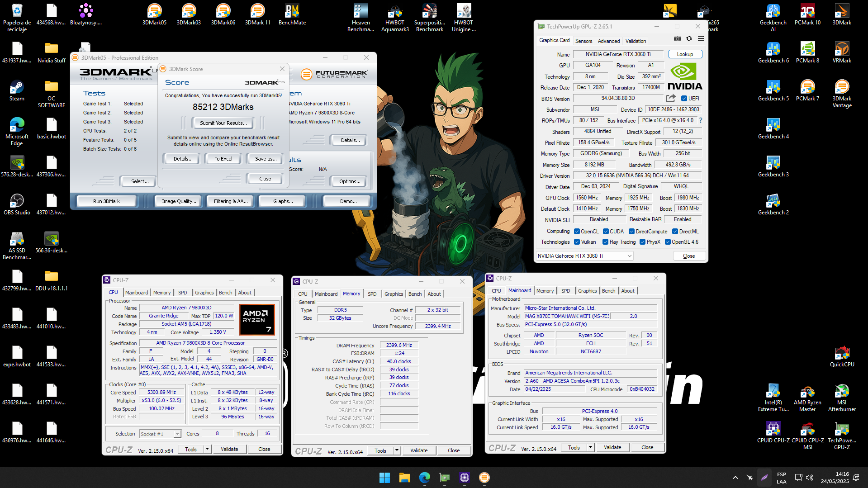868x488 pixels.
Task: Toggle the Ray Tracing checkbox
Action: coord(605,242)
